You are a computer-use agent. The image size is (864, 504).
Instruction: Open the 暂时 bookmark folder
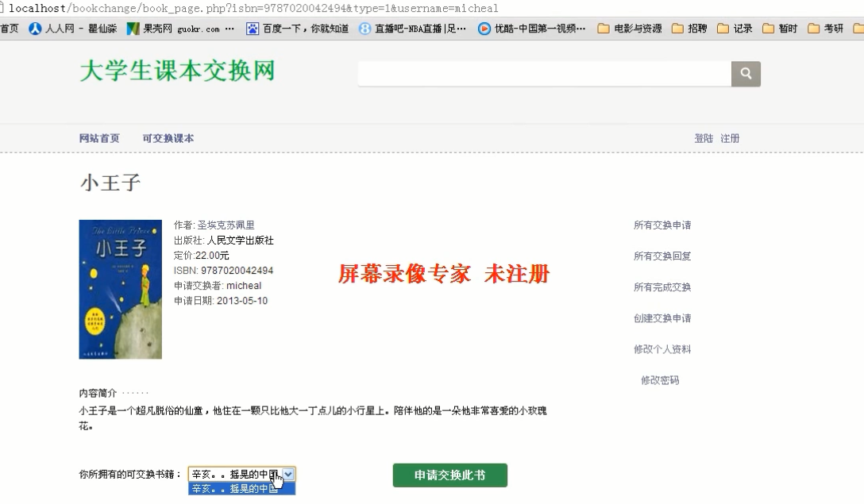pyautogui.click(x=780, y=29)
